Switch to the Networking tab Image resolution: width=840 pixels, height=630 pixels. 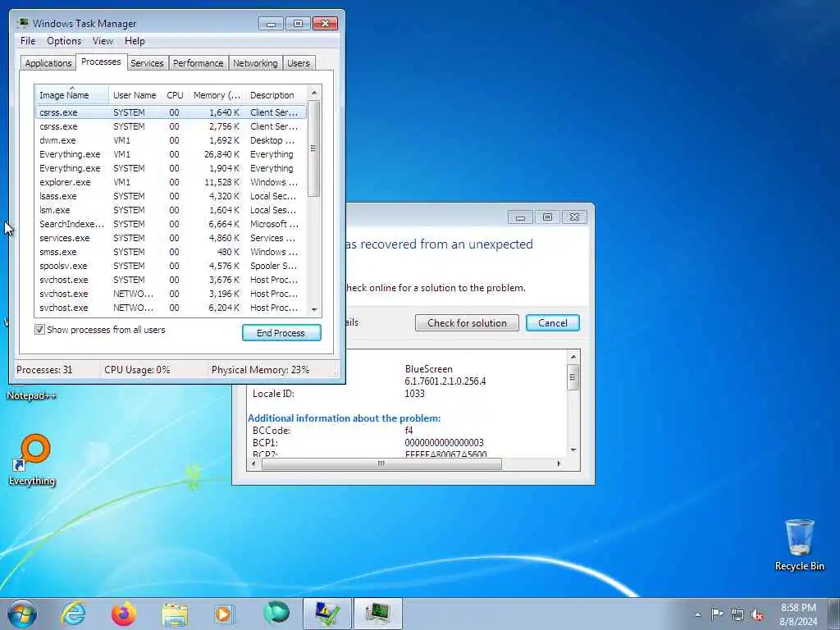tap(255, 63)
